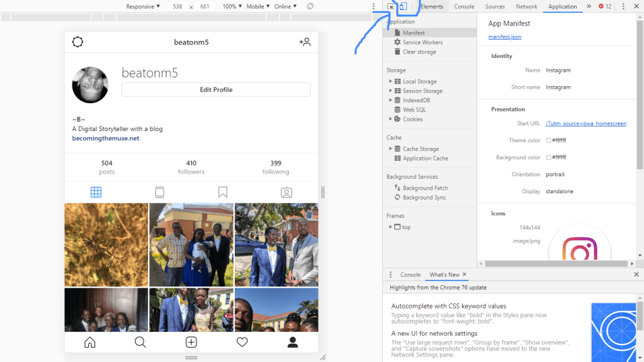Click the viewport width input field
Image resolution: width=644 pixels, height=362 pixels.
coord(178,6)
